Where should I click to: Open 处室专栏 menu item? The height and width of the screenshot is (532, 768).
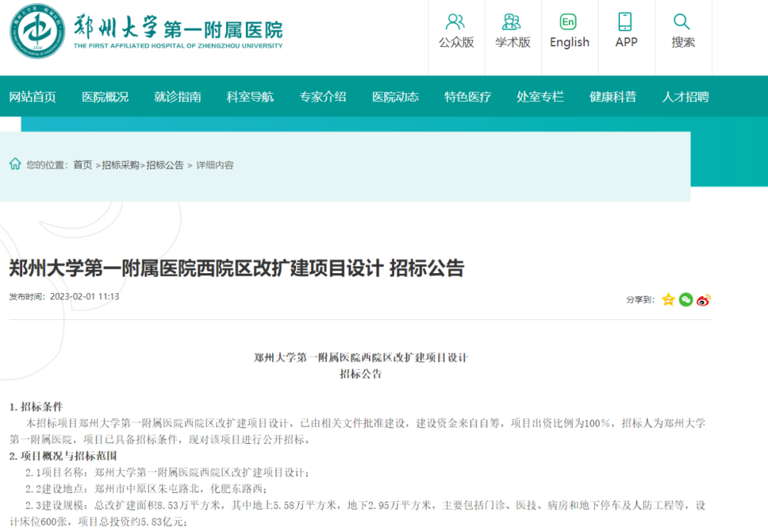(x=540, y=97)
